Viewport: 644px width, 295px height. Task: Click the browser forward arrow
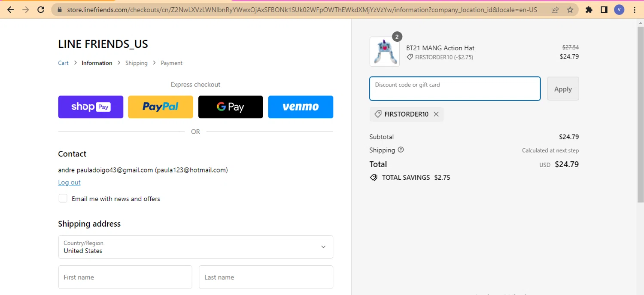pos(26,10)
